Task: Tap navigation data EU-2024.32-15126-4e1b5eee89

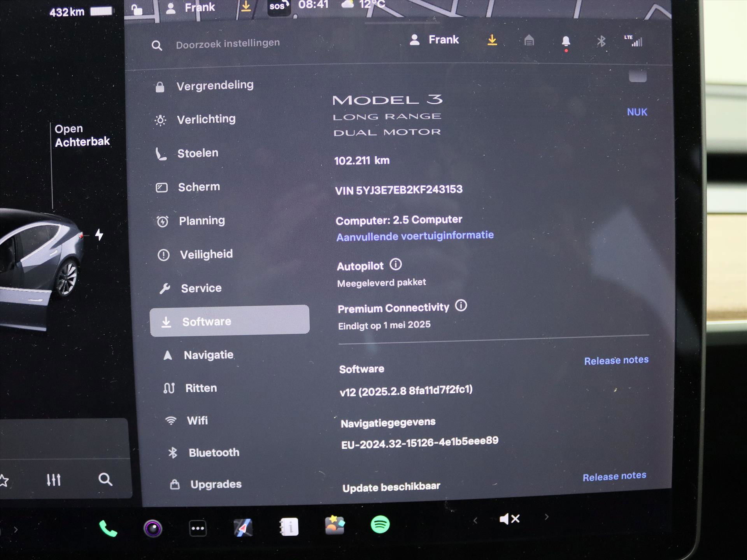Action: 420,443
